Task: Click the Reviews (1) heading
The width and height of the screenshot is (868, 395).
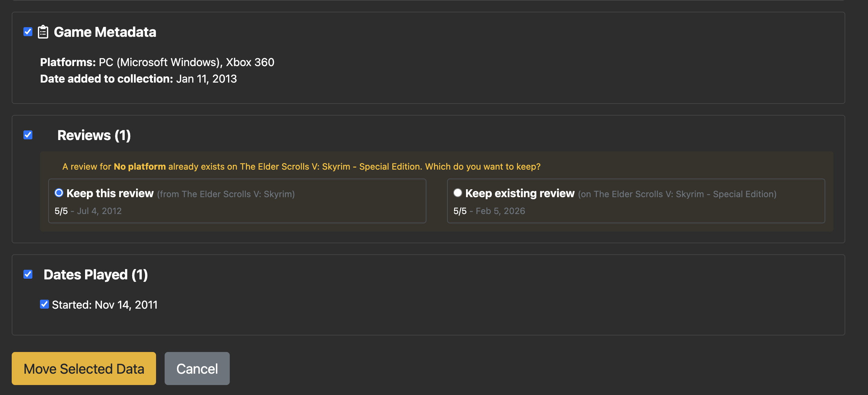Action: [x=94, y=135]
